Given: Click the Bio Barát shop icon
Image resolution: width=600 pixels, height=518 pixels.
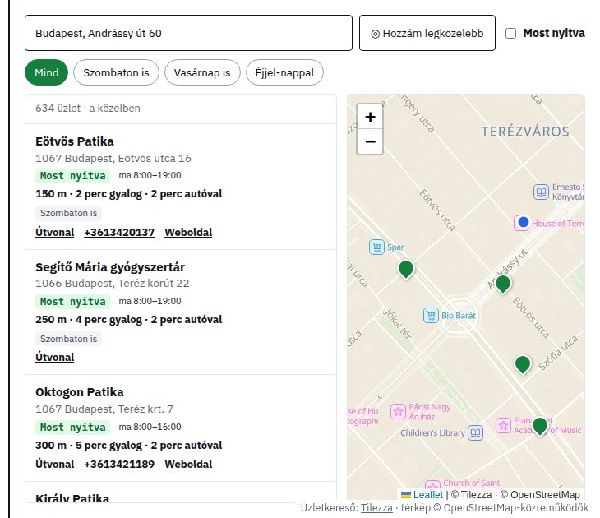Looking at the screenshot, I should pyautogui.click(x=430, y=316).
